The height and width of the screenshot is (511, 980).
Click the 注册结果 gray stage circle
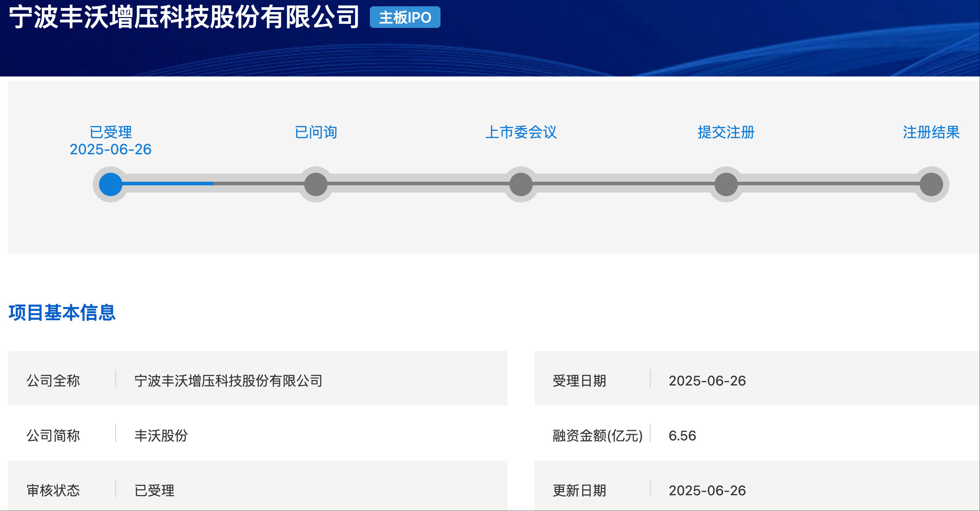pos(931,184)
